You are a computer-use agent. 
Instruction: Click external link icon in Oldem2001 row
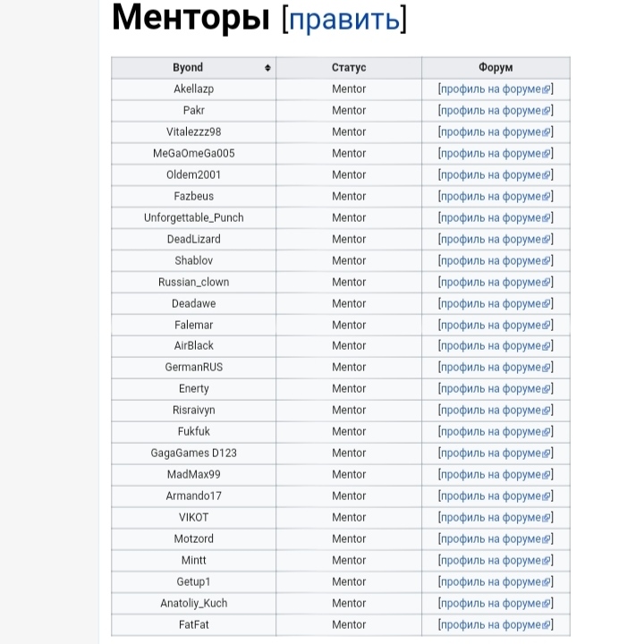click(546, 175)
